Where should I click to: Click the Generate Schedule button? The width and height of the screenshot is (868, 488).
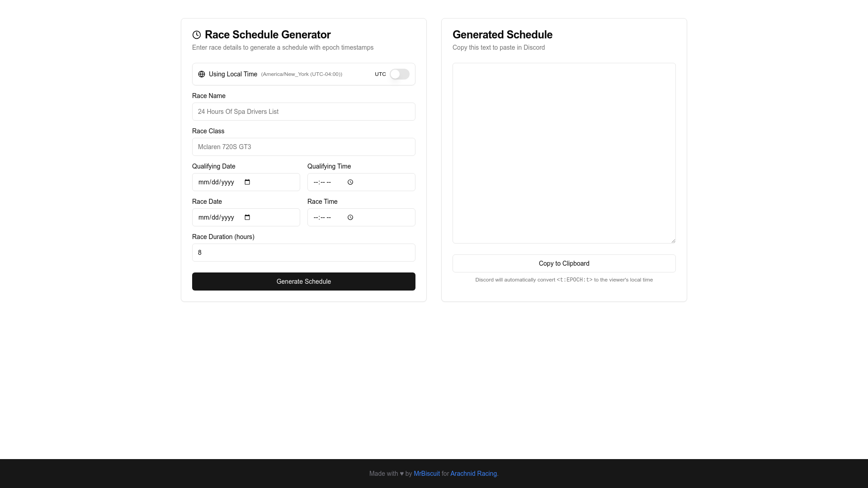304,282
